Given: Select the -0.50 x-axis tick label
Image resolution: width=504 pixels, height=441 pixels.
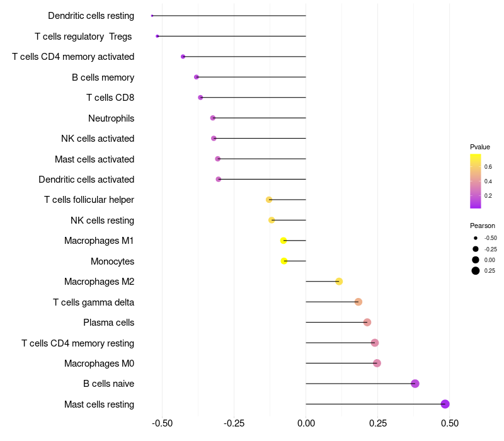Looking at the screenshot, I should tap(163, 423).
